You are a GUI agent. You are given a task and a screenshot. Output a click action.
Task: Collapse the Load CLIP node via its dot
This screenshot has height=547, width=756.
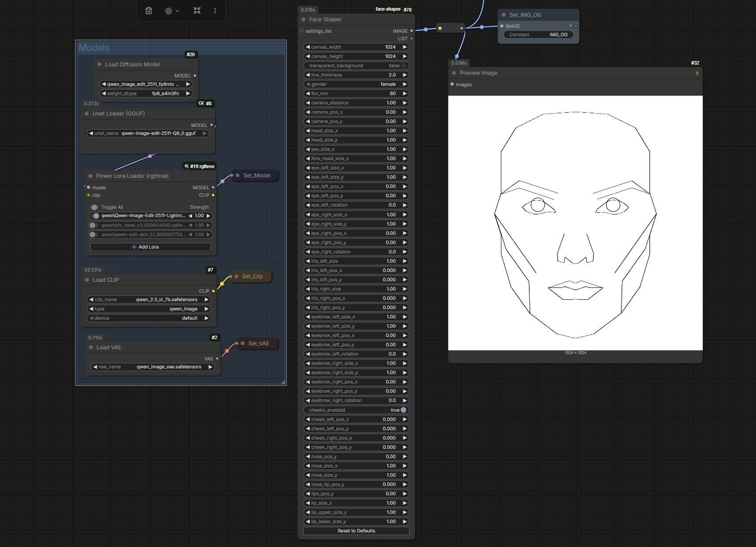(x=87, y=280)
